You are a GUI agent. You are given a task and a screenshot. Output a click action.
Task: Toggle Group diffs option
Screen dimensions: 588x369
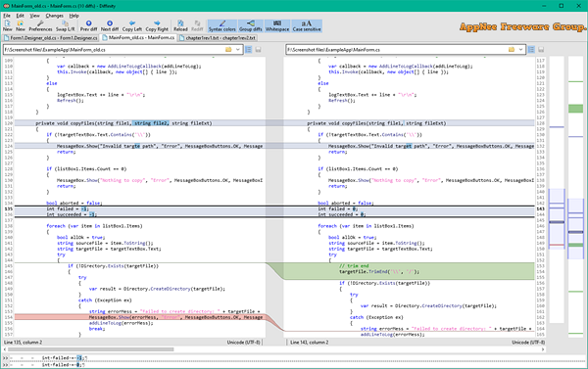pyautogui.click(x=251, y=25)
